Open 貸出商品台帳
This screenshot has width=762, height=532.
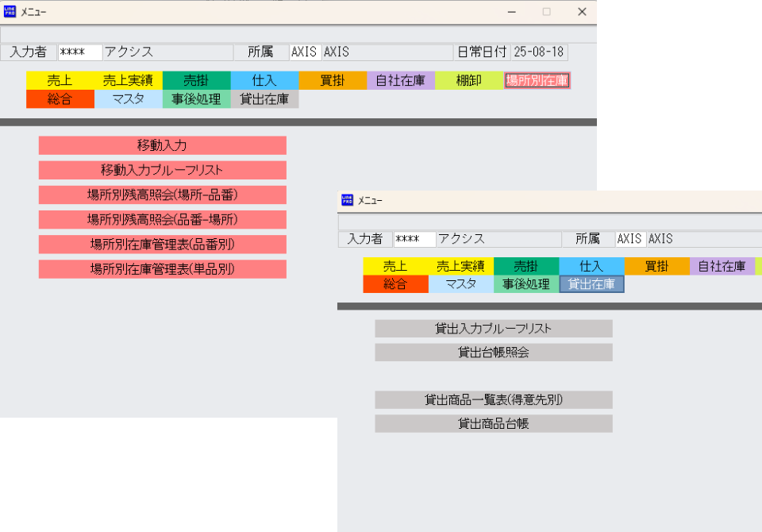point(493,424)
